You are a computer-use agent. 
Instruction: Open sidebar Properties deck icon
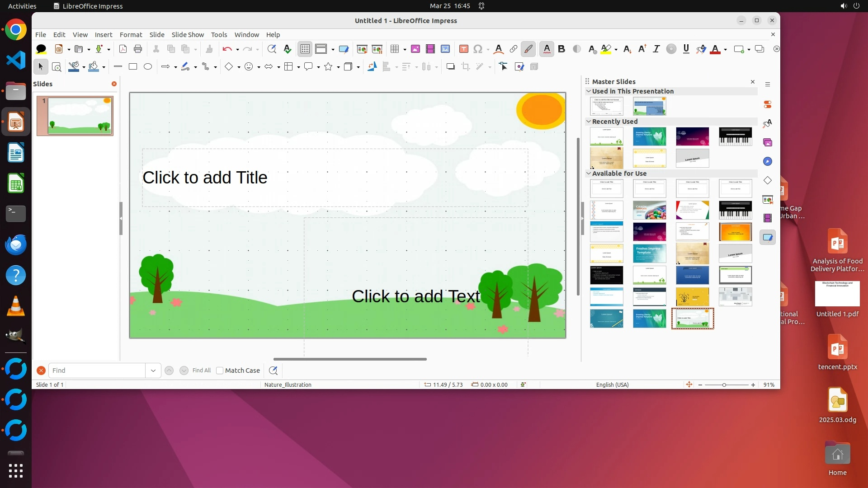768,104
